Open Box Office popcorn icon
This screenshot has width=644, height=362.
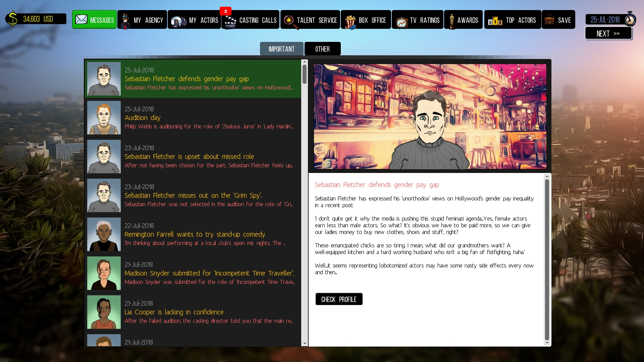(350, 22)
